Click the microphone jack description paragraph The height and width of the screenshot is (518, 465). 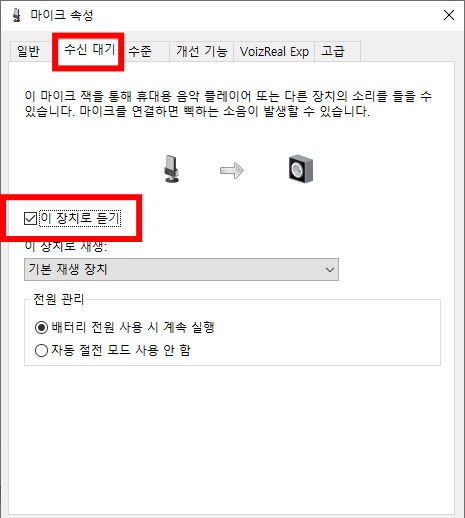coord(228,104)
